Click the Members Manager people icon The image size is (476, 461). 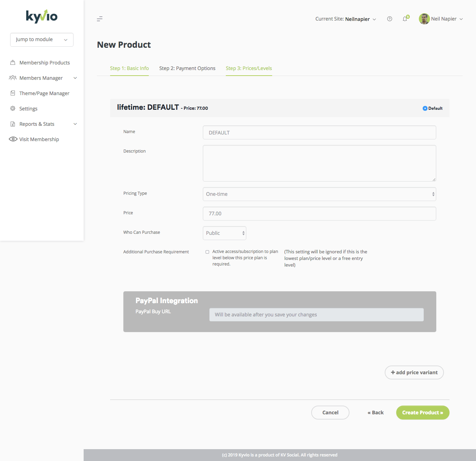(13, 78)
